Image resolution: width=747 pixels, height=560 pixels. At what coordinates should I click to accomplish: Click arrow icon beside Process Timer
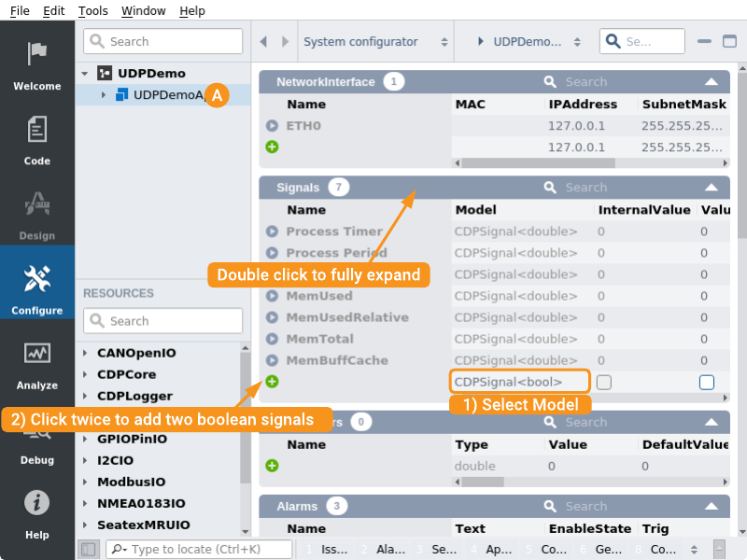click(x=272, y=231)
